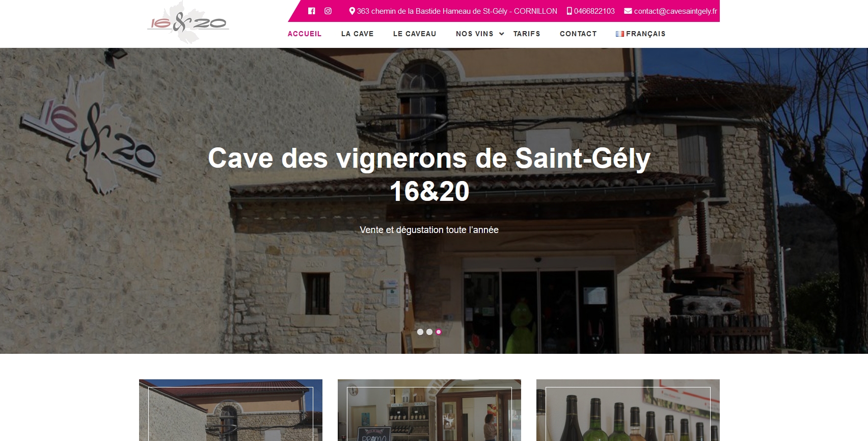Click the phone icon before 0466822103
Image resolution: width=868 pixels, height=441 pixels.
[x=569, y=11]
